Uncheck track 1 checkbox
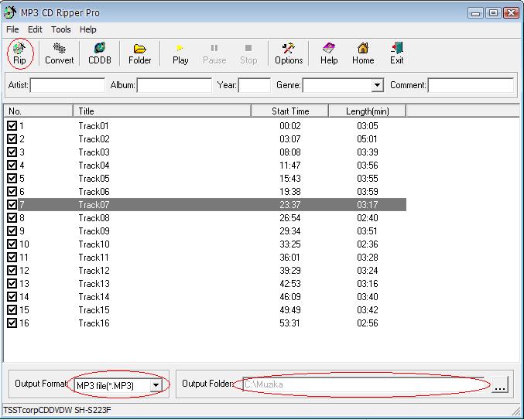The height and width of the screenshot is (420, 524). pyautogui.click(x=12, y=126)
